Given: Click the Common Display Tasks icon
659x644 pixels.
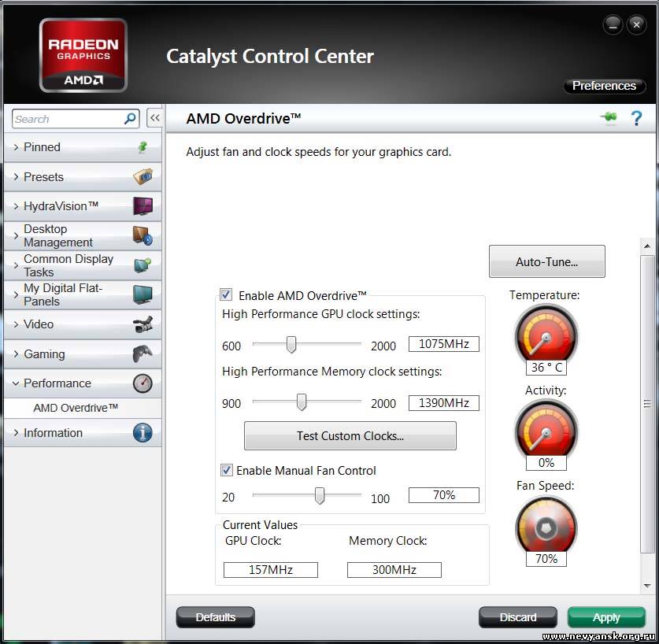Looking at the screenshot, I should click(x=143, y=265).
